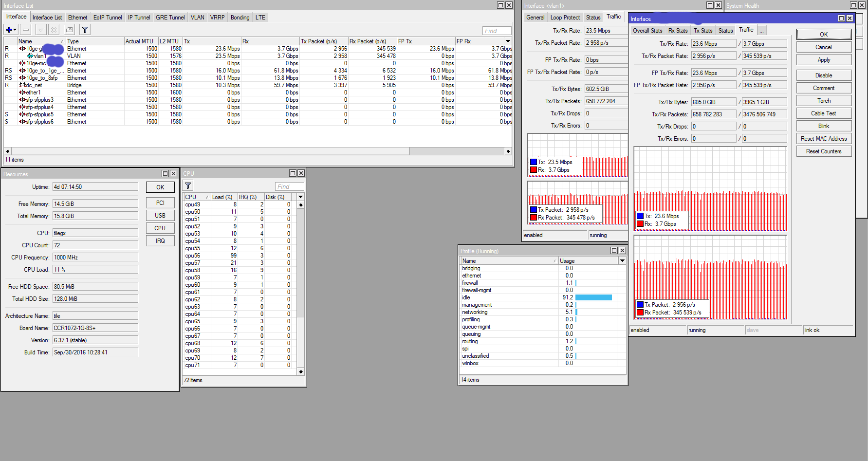The height and width of the screenshot is (461, 868).
Task: Switch to Overall Stats tab
Action: tap(647, 31)
